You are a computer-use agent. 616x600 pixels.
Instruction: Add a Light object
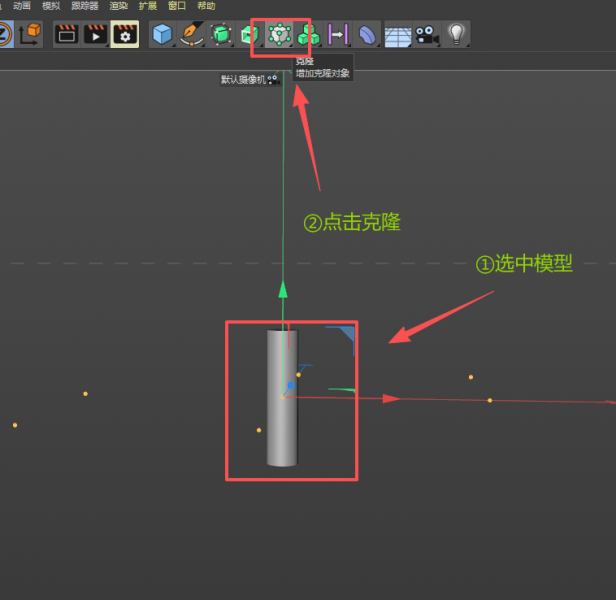point(456,34)
